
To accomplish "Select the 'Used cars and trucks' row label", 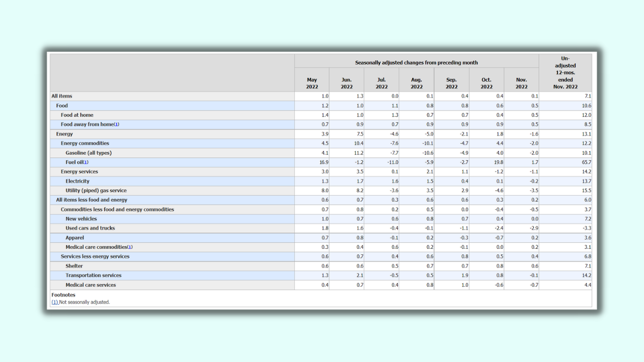I will pos(90,228).
